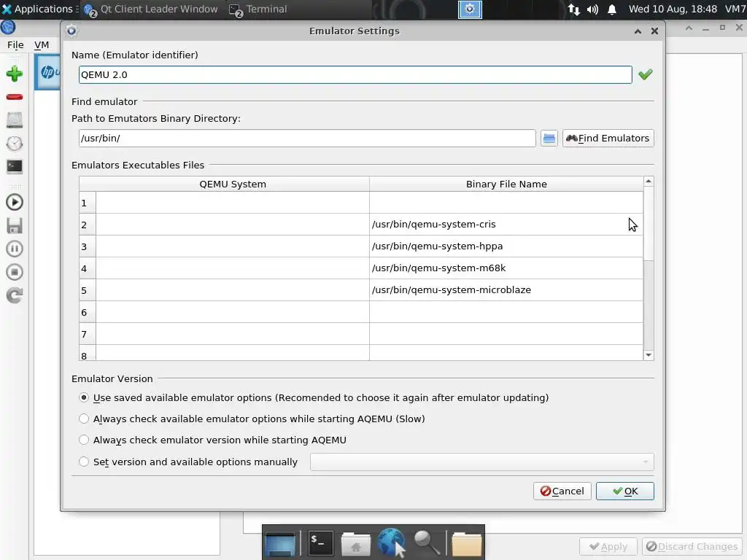Select the /usr/bin/qemu-system-cris cell
Viewport: 747px width, 560px height.
tap(506, 225)
